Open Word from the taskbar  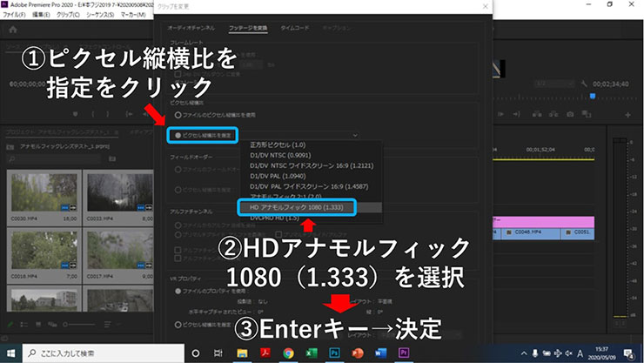(x=380, y=353)
